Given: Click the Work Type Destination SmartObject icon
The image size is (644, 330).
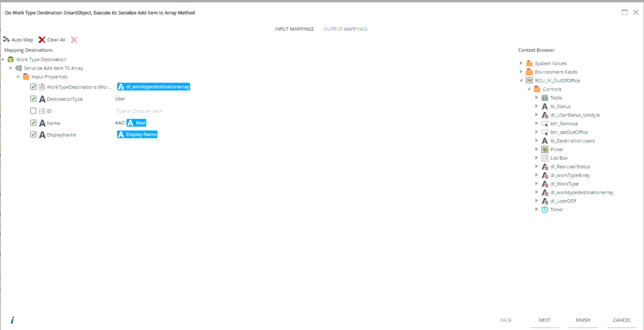Looking at the screenshot, I should 11,60.
